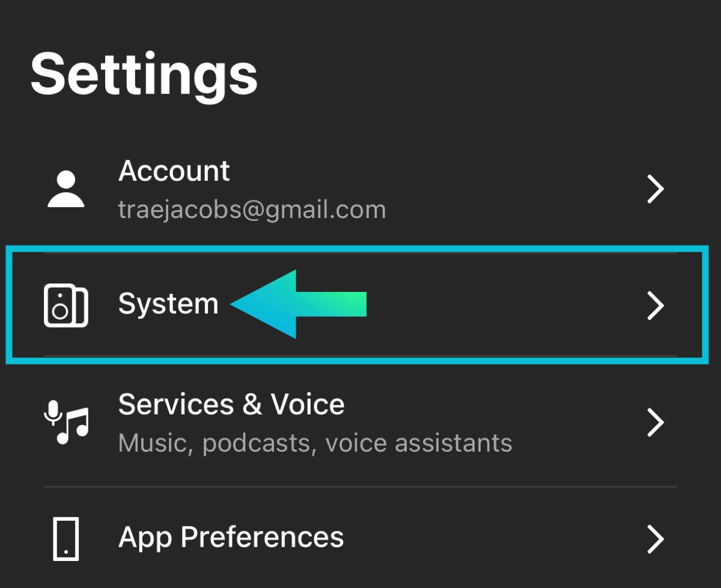Expand the Services & Voice chevron
The height and width of the screenshot is (588, 721).
point(655,423)
